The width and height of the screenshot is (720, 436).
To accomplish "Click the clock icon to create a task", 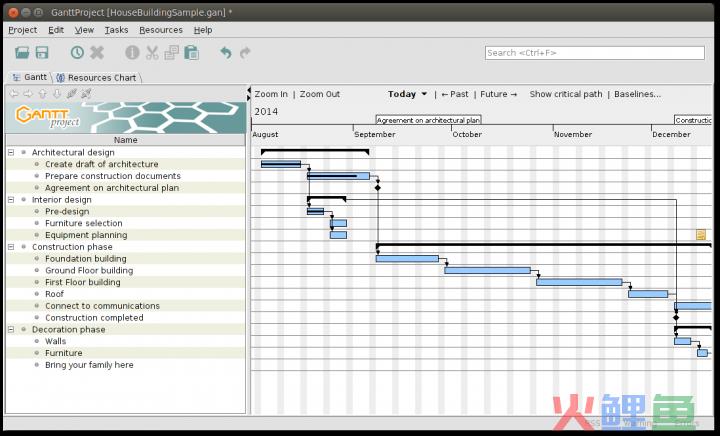I will 77,53.
